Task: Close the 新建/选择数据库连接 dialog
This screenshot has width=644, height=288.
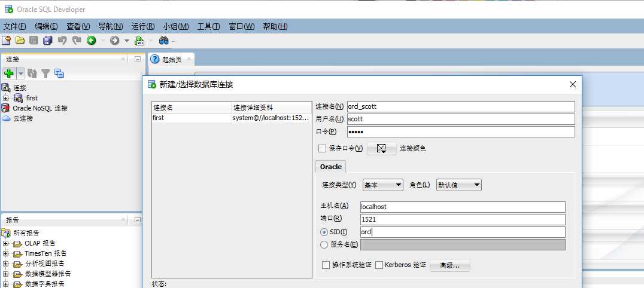Action: pyautogui.click(x=573, y=84)
